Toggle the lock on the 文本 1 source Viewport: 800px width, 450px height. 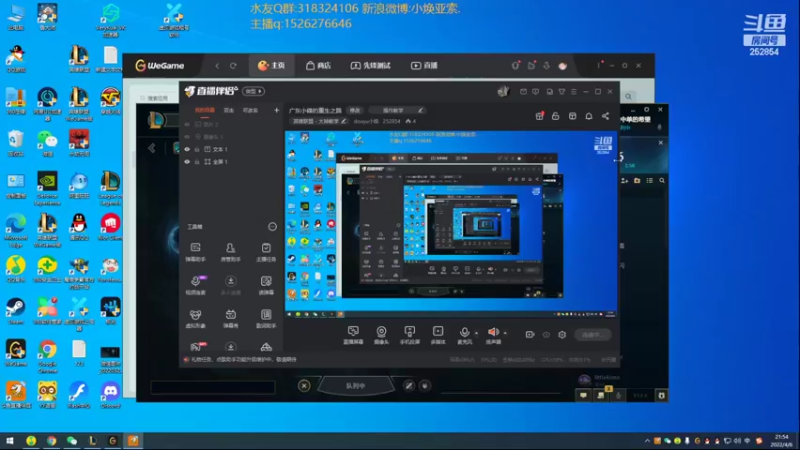click(x=197, y=149)
